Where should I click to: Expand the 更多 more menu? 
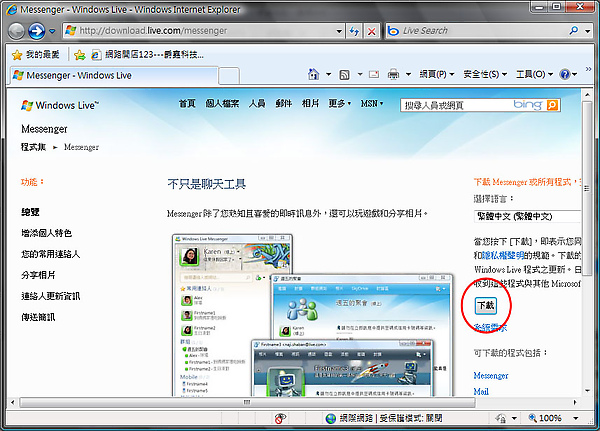[339, 103]
